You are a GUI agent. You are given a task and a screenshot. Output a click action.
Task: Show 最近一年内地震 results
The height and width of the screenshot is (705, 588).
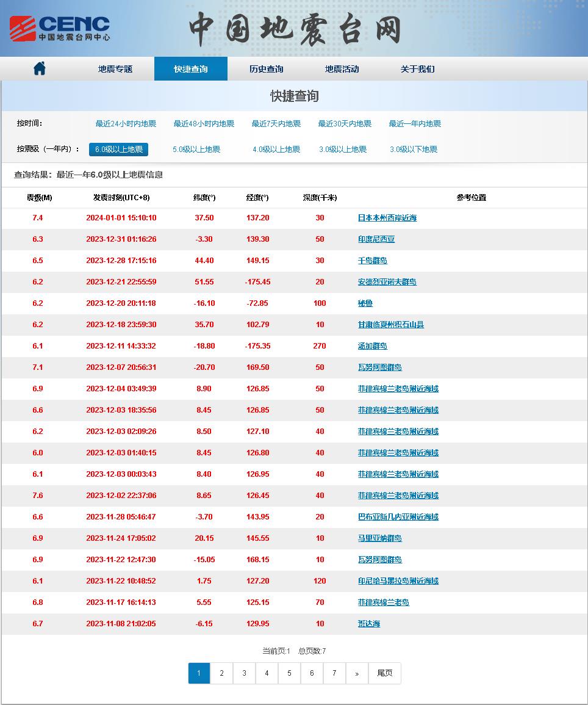pos(415,124)
